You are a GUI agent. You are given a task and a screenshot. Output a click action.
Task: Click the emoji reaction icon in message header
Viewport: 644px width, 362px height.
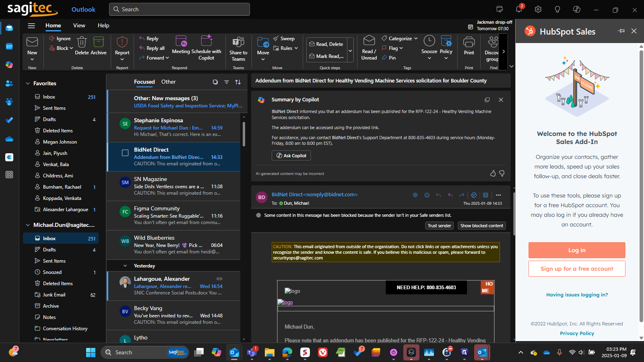pos(427,195)
